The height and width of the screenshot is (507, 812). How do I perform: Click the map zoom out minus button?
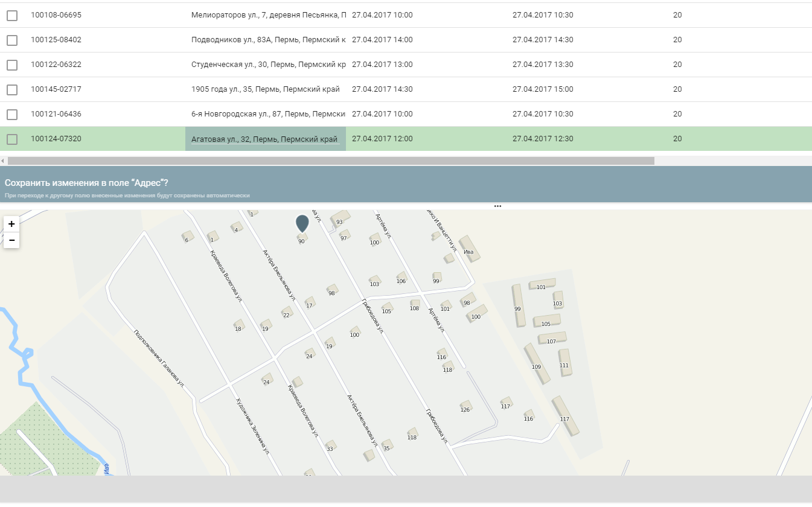pos(11,240)
